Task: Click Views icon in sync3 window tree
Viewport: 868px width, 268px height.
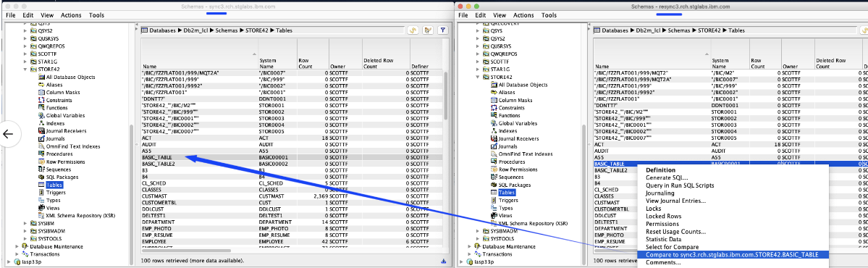Action: (41, 208)
